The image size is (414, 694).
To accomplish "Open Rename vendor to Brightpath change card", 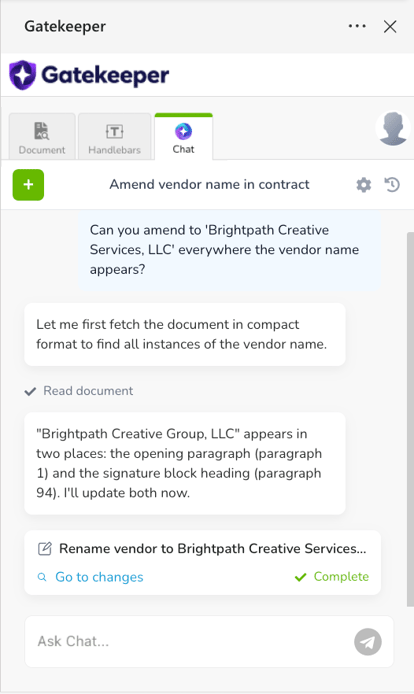I will pos(202,563).
